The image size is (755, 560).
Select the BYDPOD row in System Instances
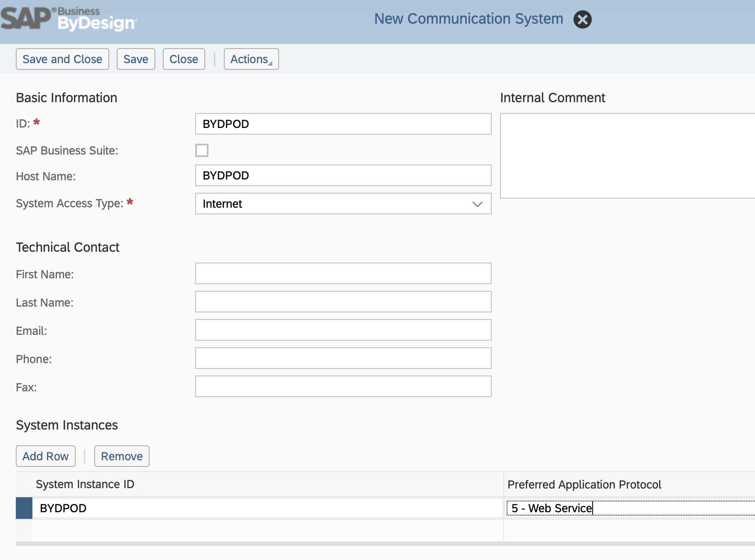(x=24, y=508)
